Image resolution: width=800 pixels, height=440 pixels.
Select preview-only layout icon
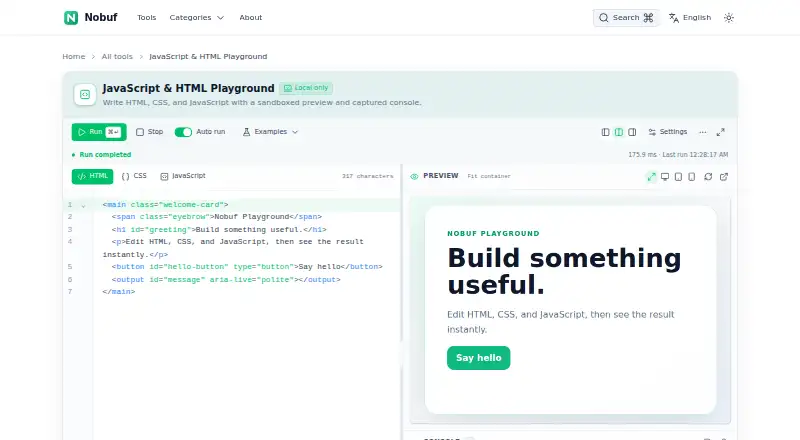click(632, 132)
